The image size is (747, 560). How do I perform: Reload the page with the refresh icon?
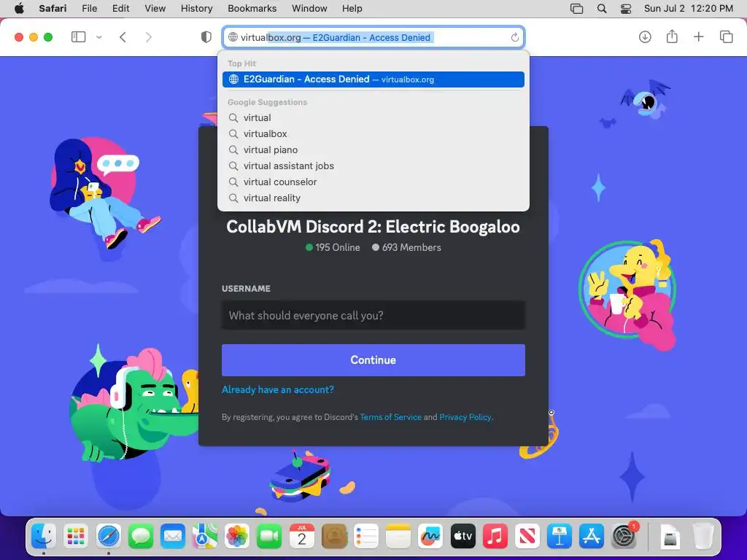[514, 38]
